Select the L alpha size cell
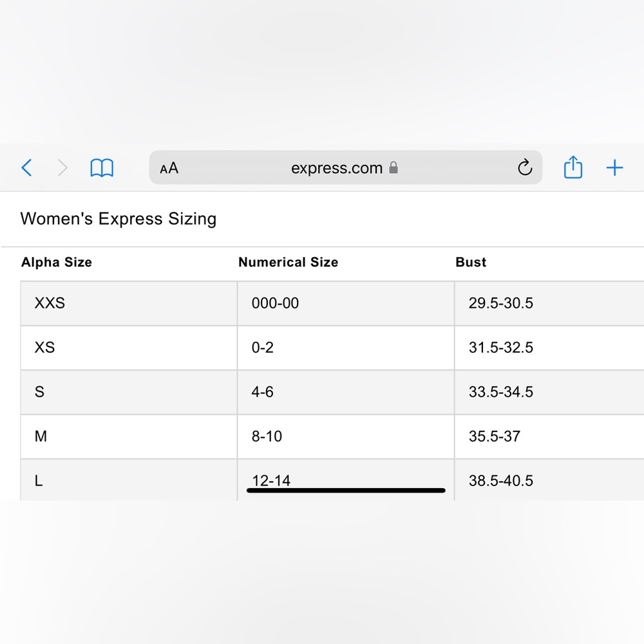 tap(129, 480)
